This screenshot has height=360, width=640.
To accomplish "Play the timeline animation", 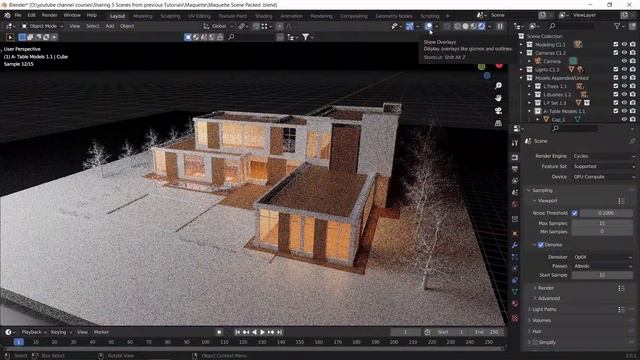I will click(262, 332).
